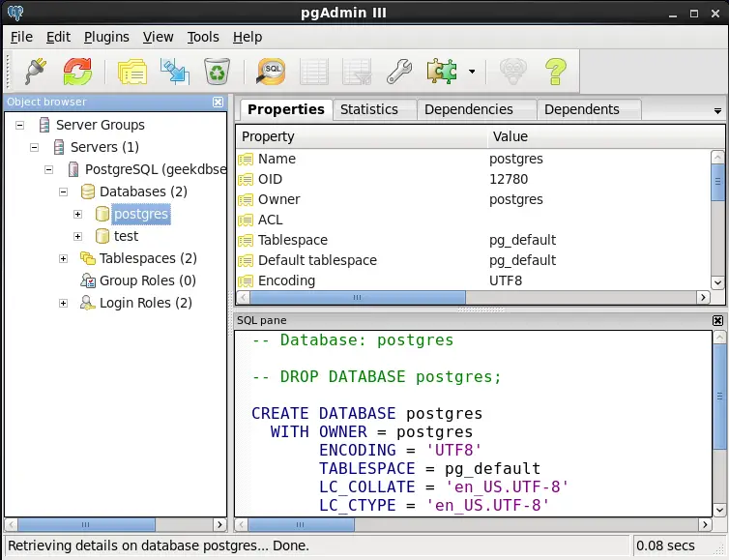
Task: Select the Encoding property row
Action: [x=474, y=280]
